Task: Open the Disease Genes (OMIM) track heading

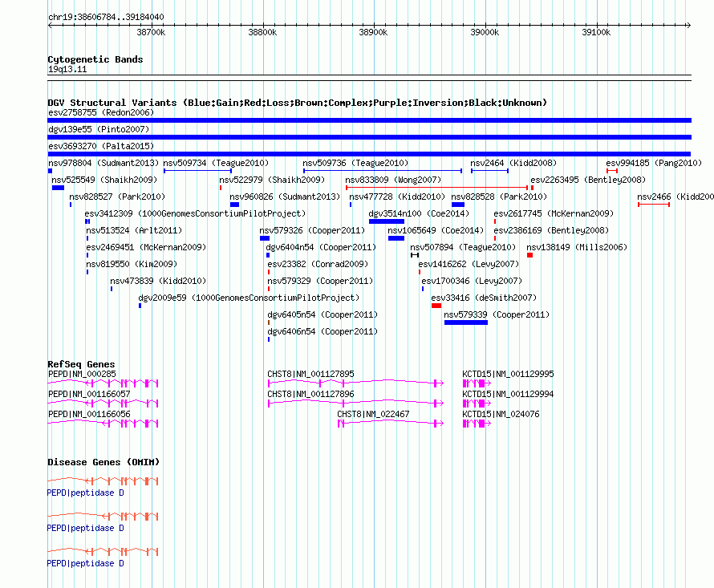Action: point(103,462)
